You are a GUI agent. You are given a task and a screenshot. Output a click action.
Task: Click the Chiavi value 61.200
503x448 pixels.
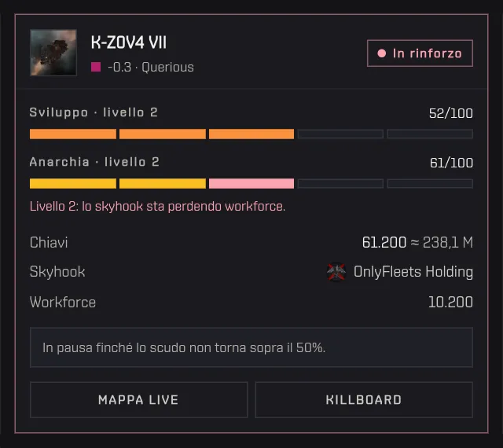click(384, 242)
